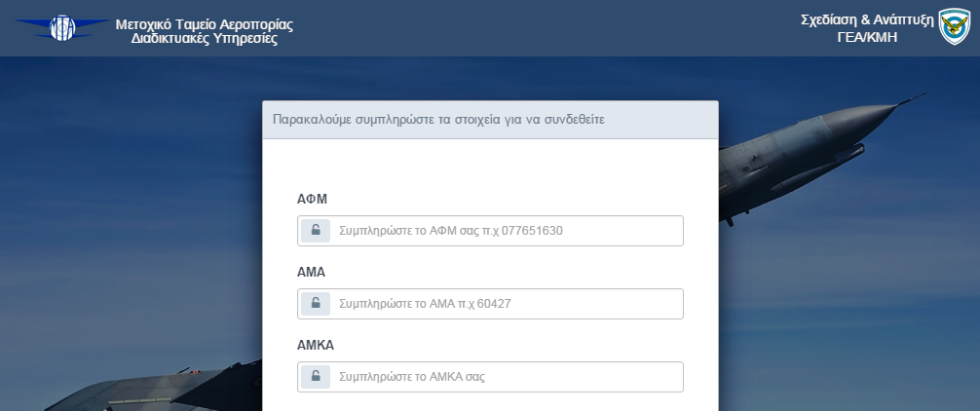
Task: Click the ΑΜΚΑ field label
Action: (316, 345)
